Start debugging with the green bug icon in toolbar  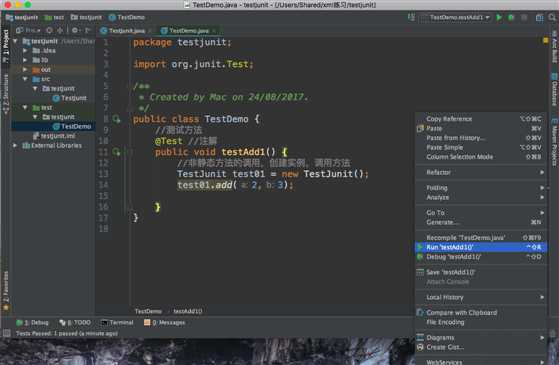[x=511, y=17]
